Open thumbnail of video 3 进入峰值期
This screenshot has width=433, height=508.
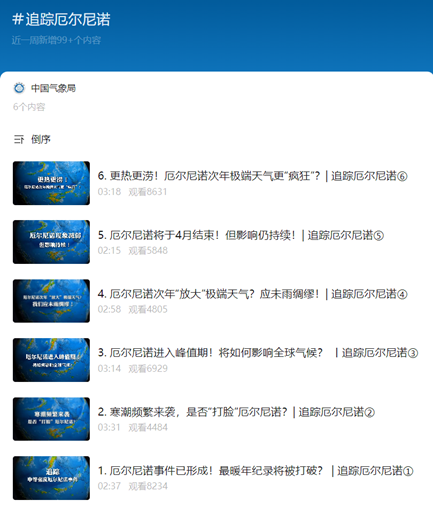(x=51, y=360)
